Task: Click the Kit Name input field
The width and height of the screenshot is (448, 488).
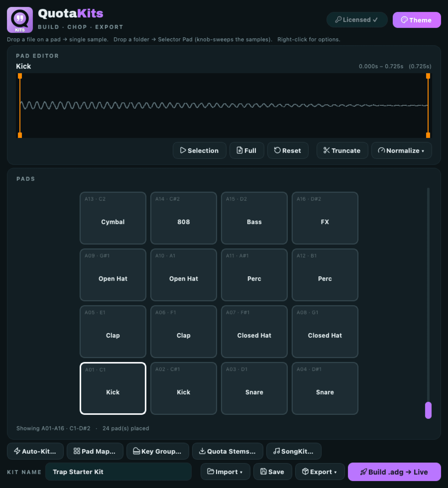Action: (118, 472)
